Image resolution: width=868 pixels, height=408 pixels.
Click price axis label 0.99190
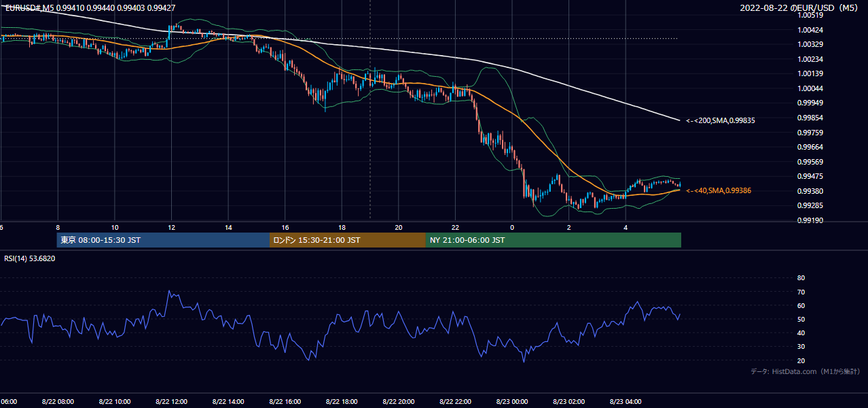809,220
